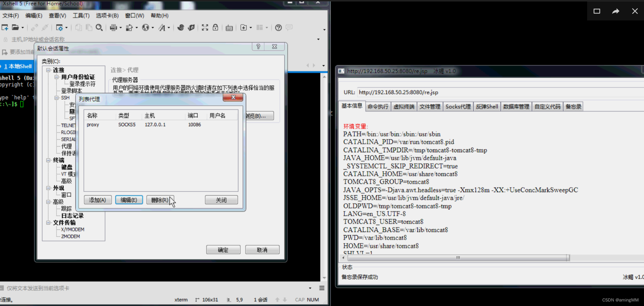Open the dropdown arrow beside the Properties gear icon

click(x=67, y=28)
